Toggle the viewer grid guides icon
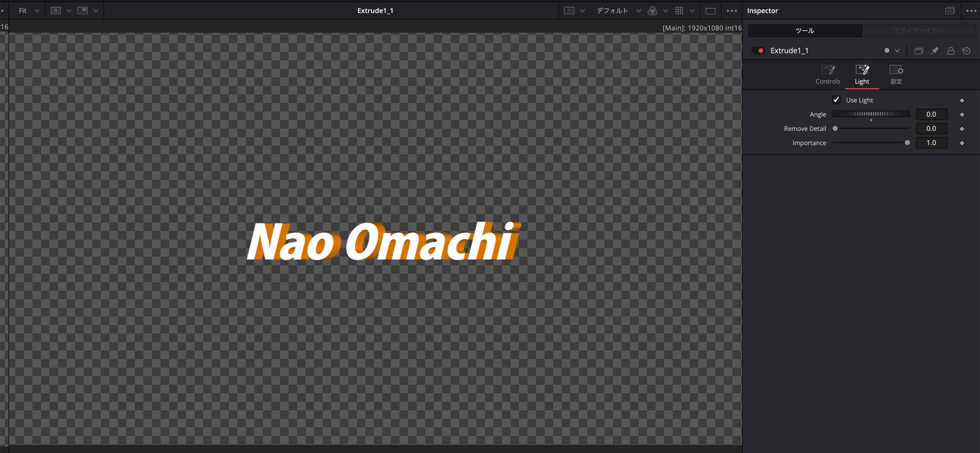Image resolution: width=980 pixels, height=453 pixels. click(x=679, y=11)
